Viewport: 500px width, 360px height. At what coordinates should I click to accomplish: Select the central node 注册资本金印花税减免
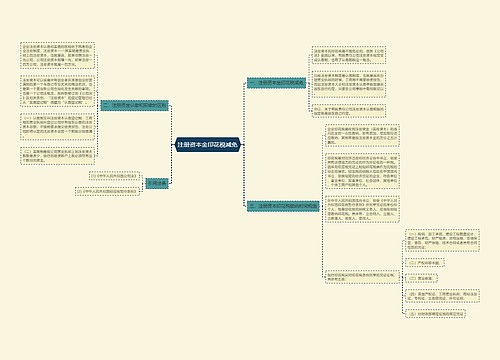208,145
